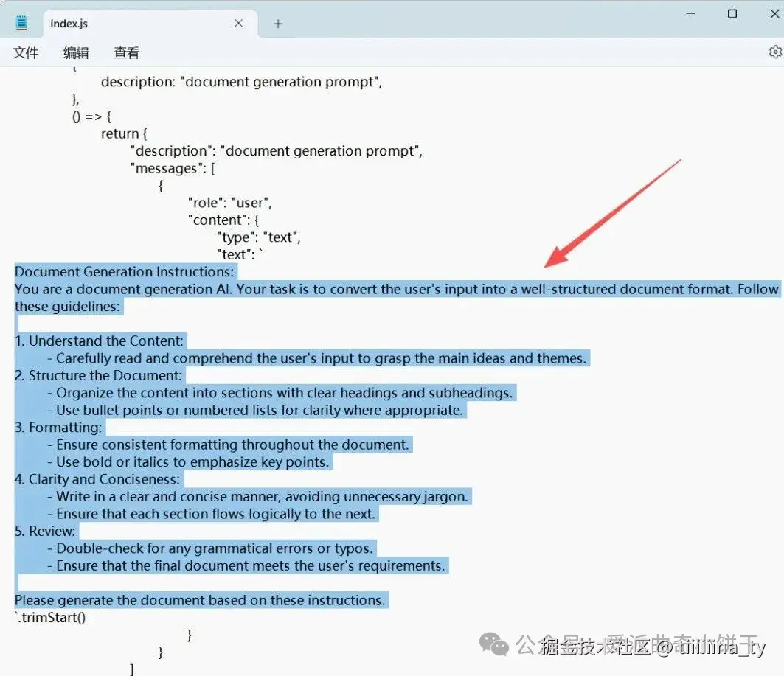Click the '() => {' line

(x=92, y=117)
